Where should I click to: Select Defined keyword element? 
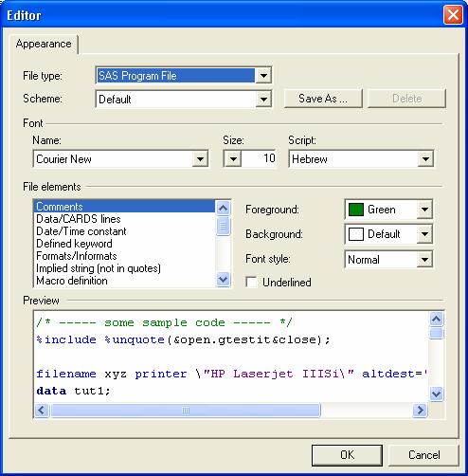(125, 244)
